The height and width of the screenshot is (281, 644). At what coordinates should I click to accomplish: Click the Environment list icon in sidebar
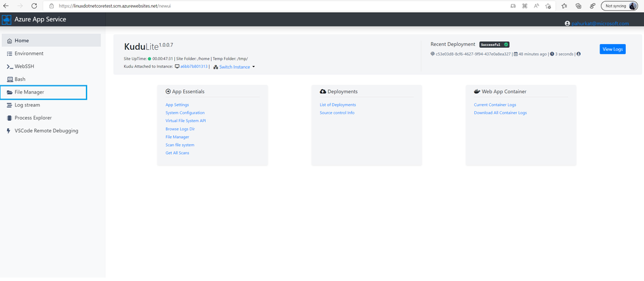click(x=10, y=54)
